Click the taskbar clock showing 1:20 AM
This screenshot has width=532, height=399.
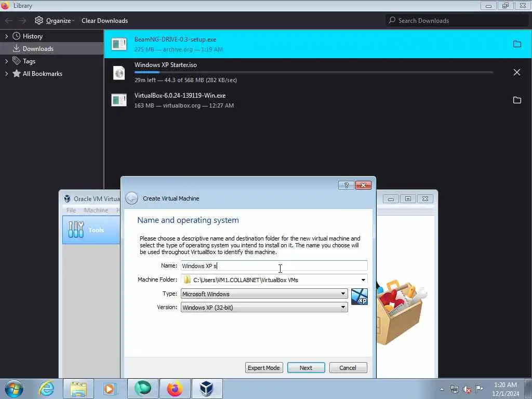(506, 389)
